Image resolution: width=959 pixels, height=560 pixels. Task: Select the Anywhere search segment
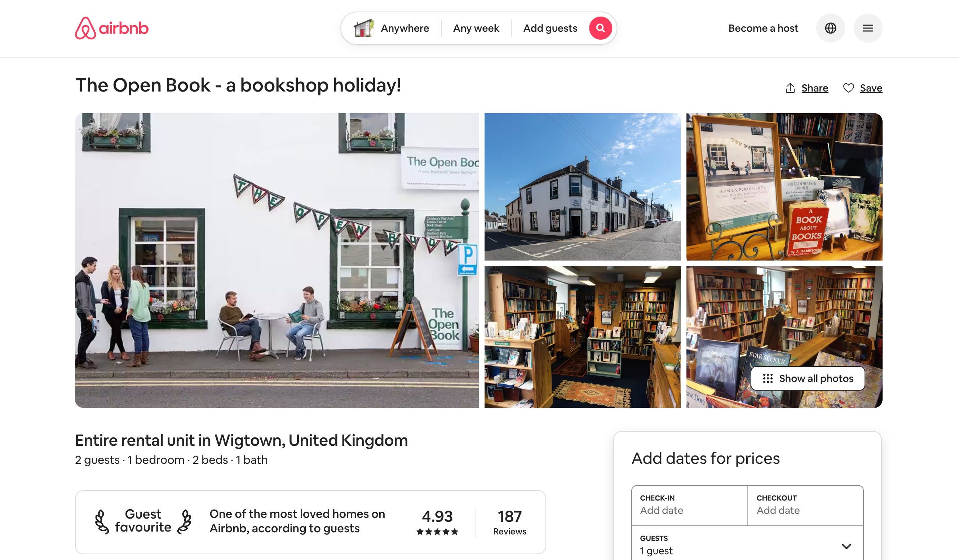tap(392, 28)
